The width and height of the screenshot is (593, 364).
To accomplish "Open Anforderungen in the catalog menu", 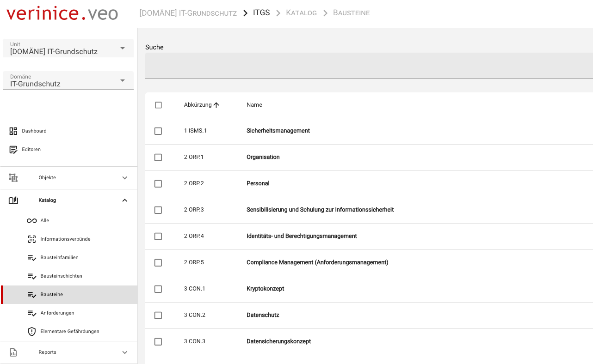I will 57,313.
